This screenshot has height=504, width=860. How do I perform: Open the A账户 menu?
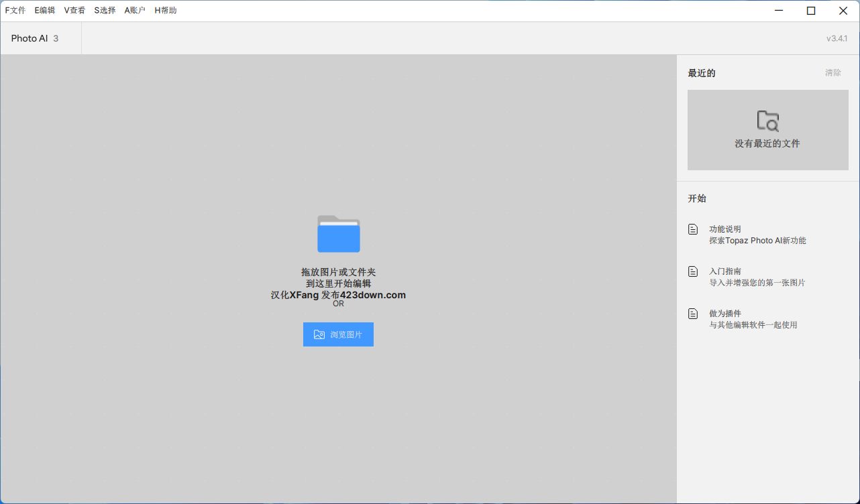pyautogui.click(x=135, y=11)
